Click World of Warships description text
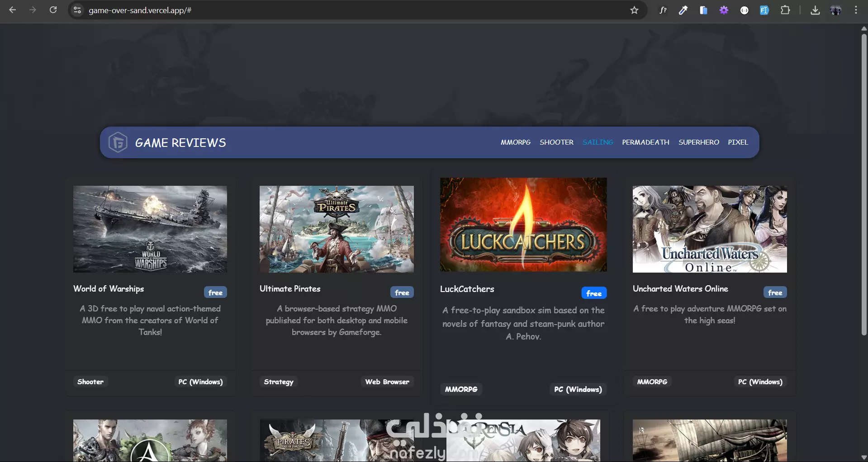Viewport: 868px width, 462px height. [150, 320]
